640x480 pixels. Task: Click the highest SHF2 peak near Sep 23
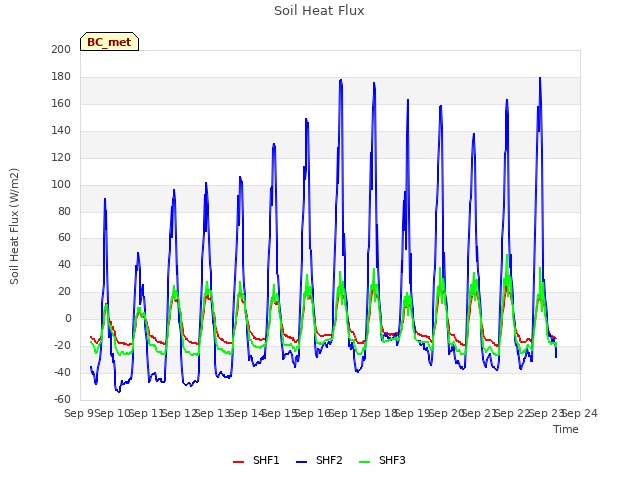coord(540,78)
